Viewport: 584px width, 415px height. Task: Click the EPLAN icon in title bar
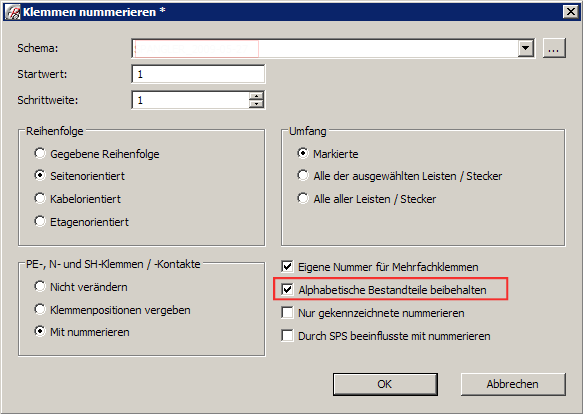[13, 12]
